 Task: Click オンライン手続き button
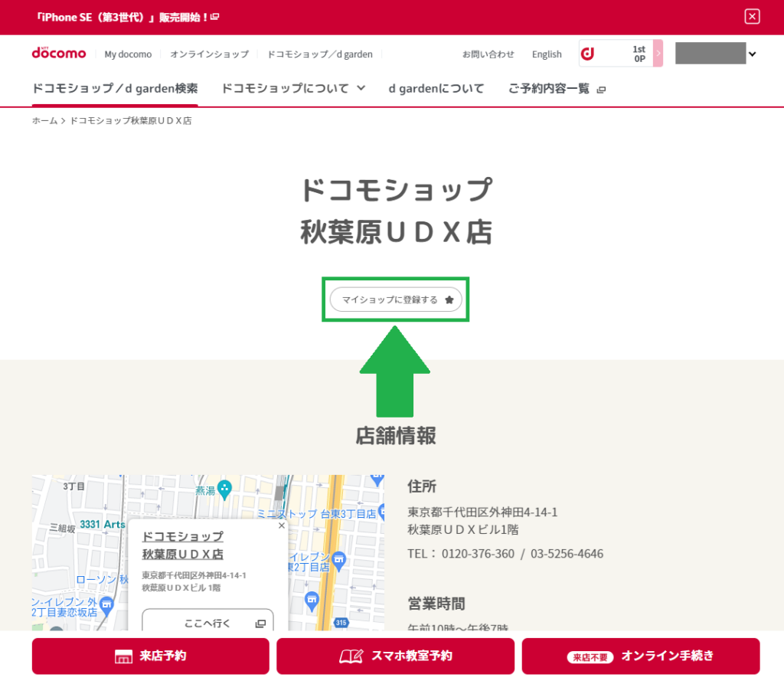click(x=641, y=656)
